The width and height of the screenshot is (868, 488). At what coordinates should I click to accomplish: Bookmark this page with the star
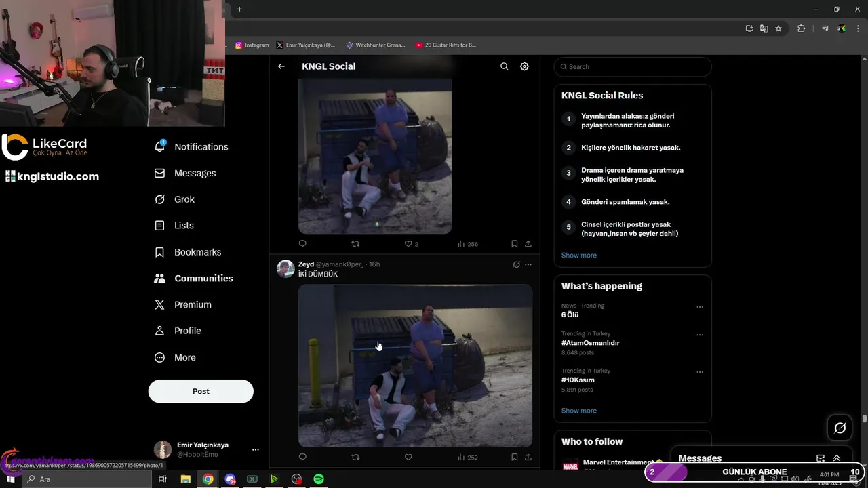[778, 28]
